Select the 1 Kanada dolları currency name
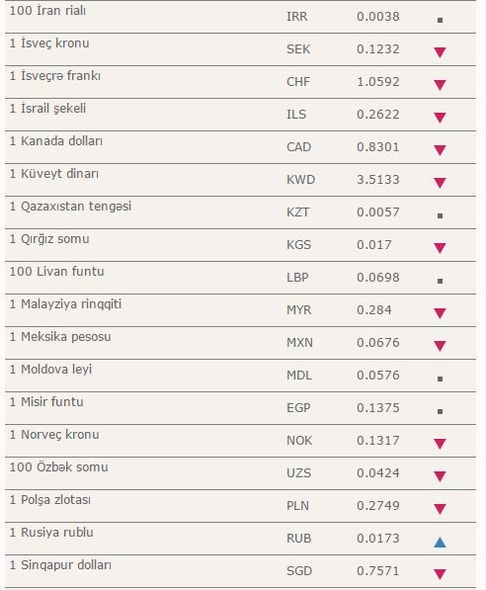Viewport: 486px width, 590px height. [56, 141]
